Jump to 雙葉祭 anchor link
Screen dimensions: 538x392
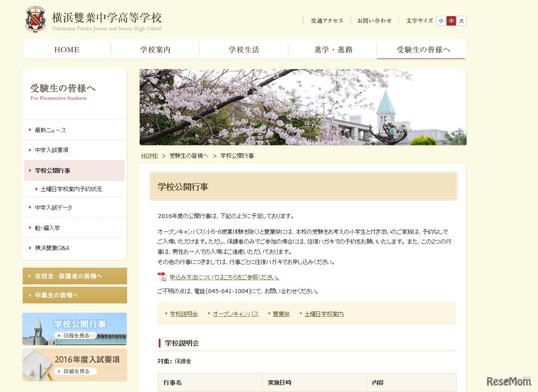tap(282, 314)
